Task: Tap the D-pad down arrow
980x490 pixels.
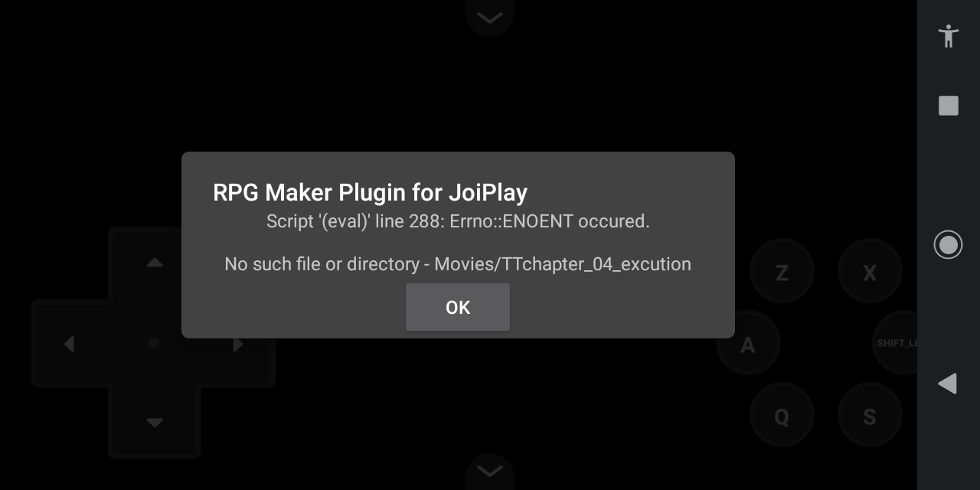Action: tap(155, 423)
